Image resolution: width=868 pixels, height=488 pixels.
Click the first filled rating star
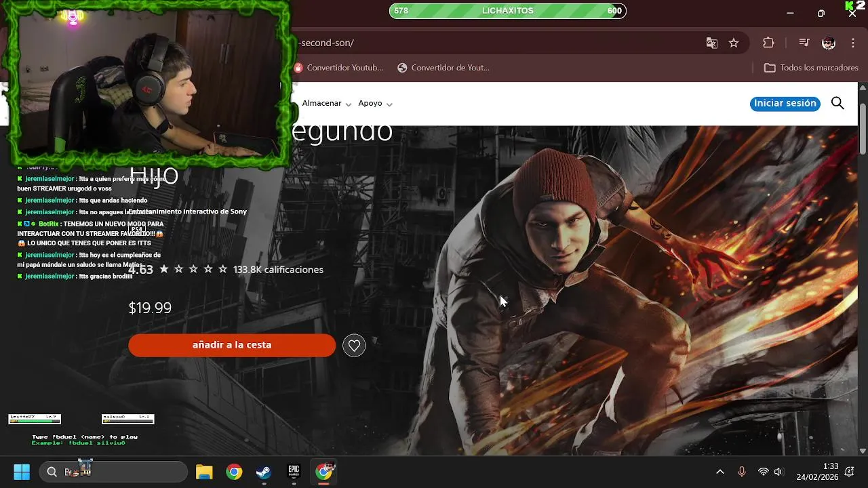[x=164, y=269]
